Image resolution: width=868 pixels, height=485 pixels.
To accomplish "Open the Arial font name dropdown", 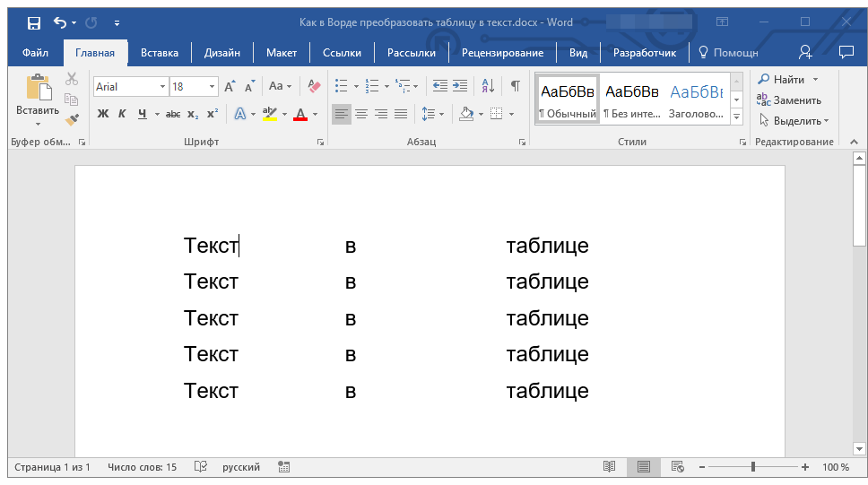I will pyautogui.click(x=162, y=87).
